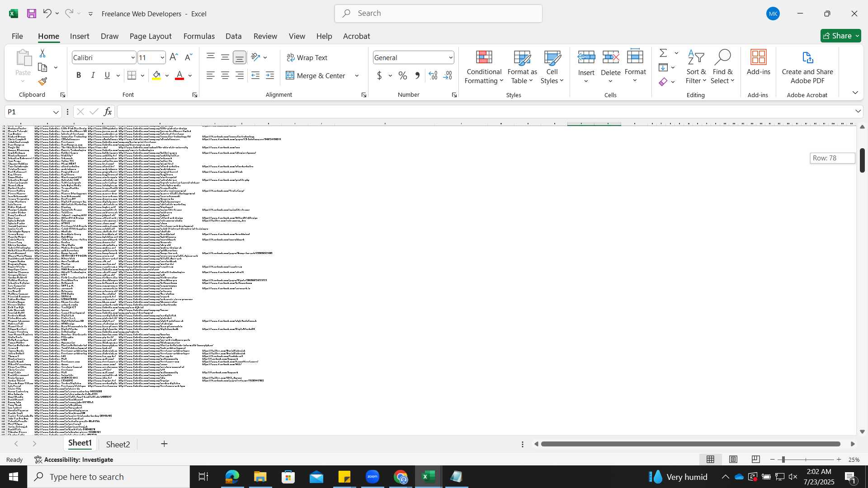Viewport: 868px width, 488px height.
Task: Switch to the Sheet2 worksheet tab
Action: [x=118, y=444]
